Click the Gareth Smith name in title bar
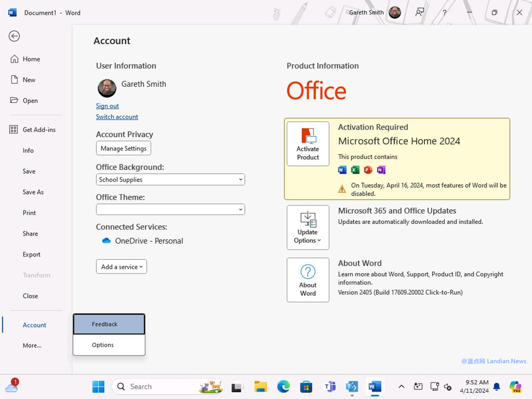 pyautogui.click(x=366, y=12)
